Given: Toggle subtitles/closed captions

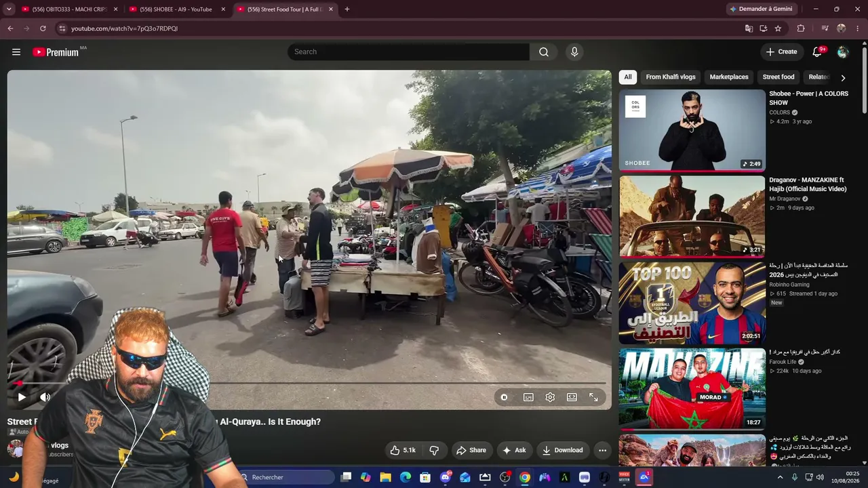Looking at the screenshot, I should tap(528, 397).
